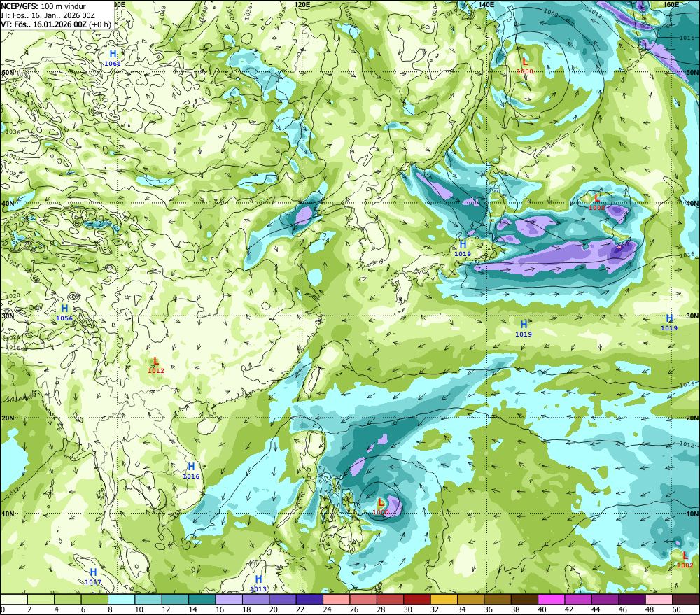
Task: Click the H 1016 high near Vietnam
Action: point(191,471)
